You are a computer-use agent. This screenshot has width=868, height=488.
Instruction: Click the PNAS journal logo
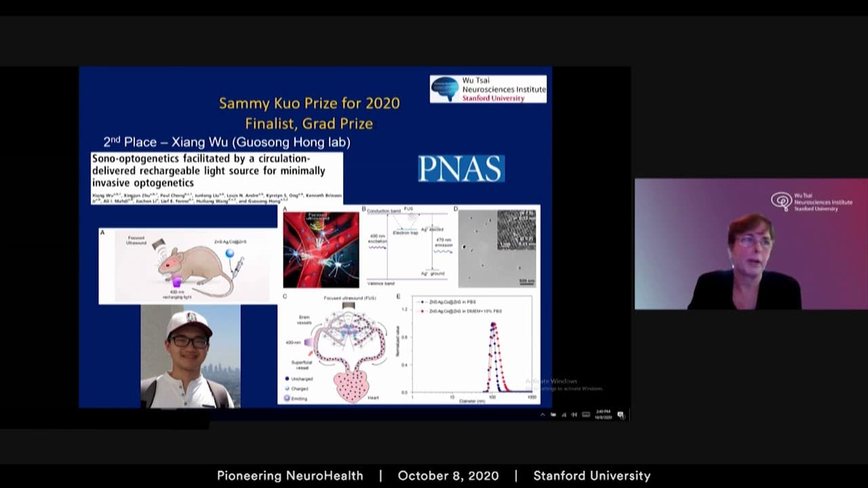[x=461, y=169]
